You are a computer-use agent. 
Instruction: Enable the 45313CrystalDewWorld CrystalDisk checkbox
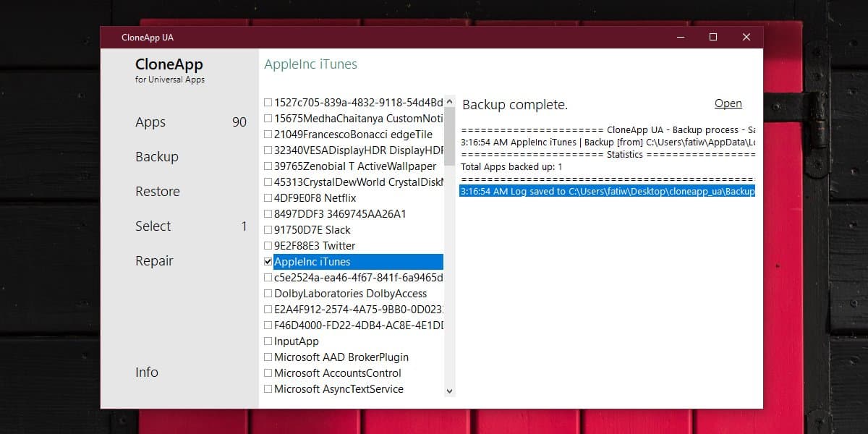click(268, 182)
